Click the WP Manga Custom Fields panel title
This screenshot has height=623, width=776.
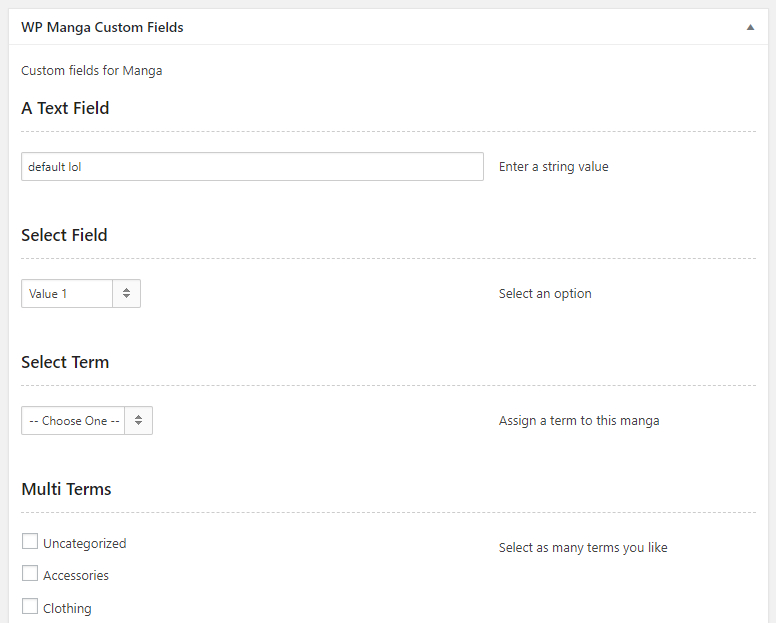coord(102,27)
